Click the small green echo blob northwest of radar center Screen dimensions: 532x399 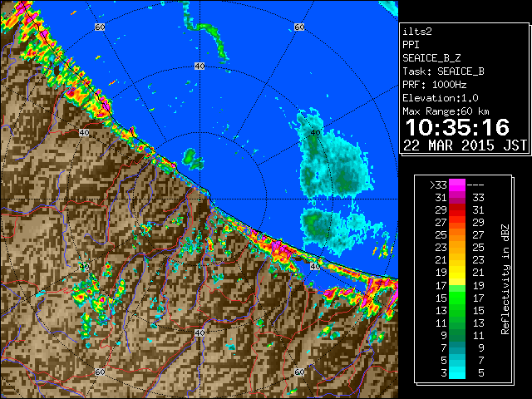tap(192, 159)
